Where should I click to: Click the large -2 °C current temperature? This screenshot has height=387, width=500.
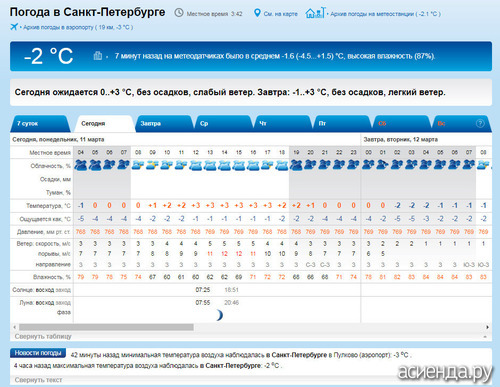[x=48, y=56]
